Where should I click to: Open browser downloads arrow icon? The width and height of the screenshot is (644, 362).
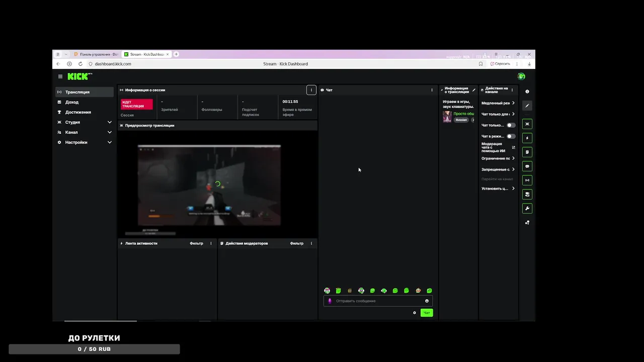click(529, 64)
